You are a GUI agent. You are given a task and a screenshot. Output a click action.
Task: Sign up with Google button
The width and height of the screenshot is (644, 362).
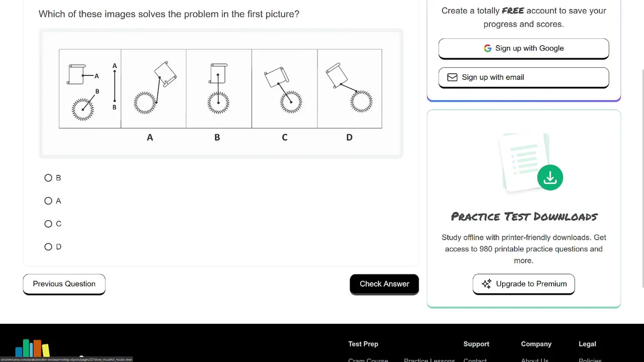[x=524, y=48]
